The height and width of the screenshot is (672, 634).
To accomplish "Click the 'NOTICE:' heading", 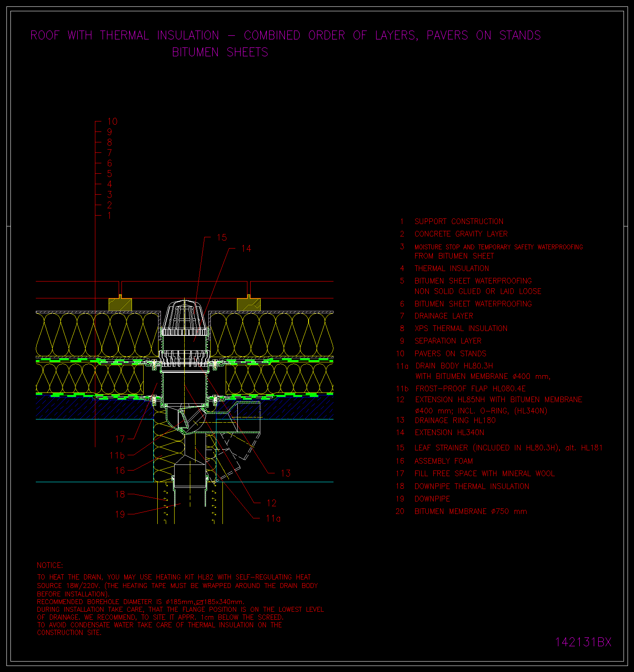I will pyautogui.click(x=50, y=565).
